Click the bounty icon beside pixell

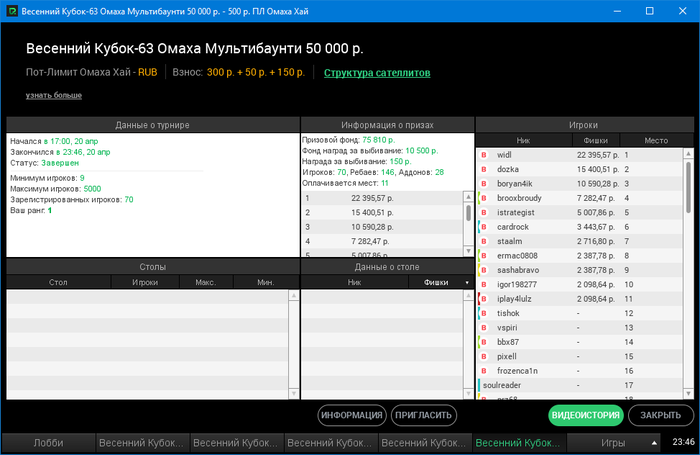click(x=483, y=356)
